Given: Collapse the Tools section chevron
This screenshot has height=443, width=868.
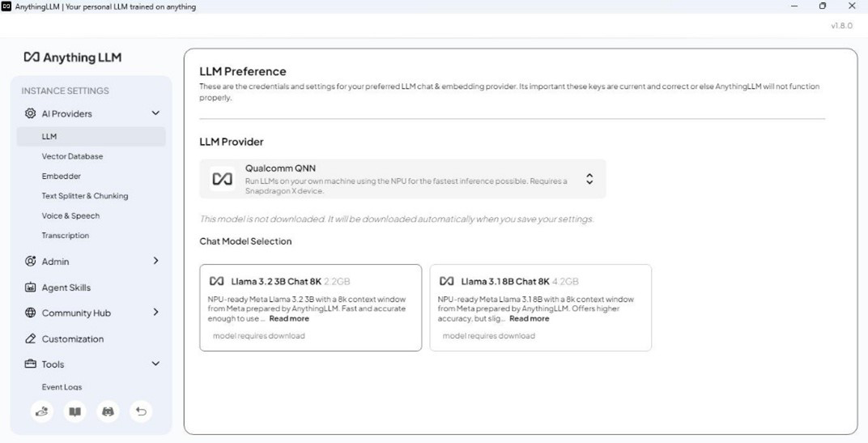Looking at the screenshot, I should tap(155, 364).
